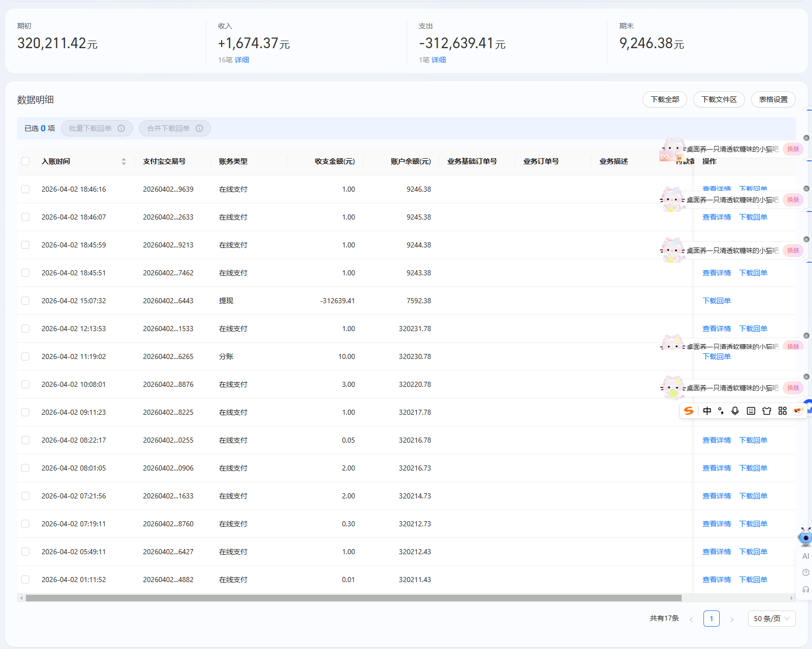
Task: Click info icon beside 批量下载回单
Action: pyautogui.click(x=121, y=128)
